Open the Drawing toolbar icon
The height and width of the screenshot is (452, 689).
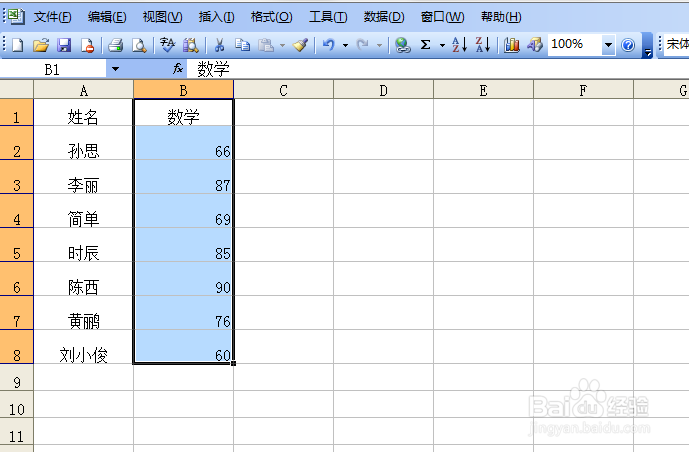(535, 45)
